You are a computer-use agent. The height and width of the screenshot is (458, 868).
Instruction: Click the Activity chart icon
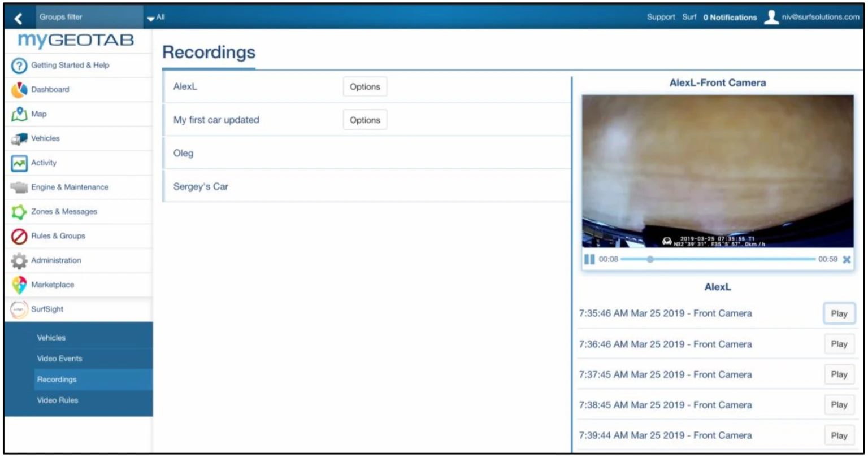coord(19,163)
